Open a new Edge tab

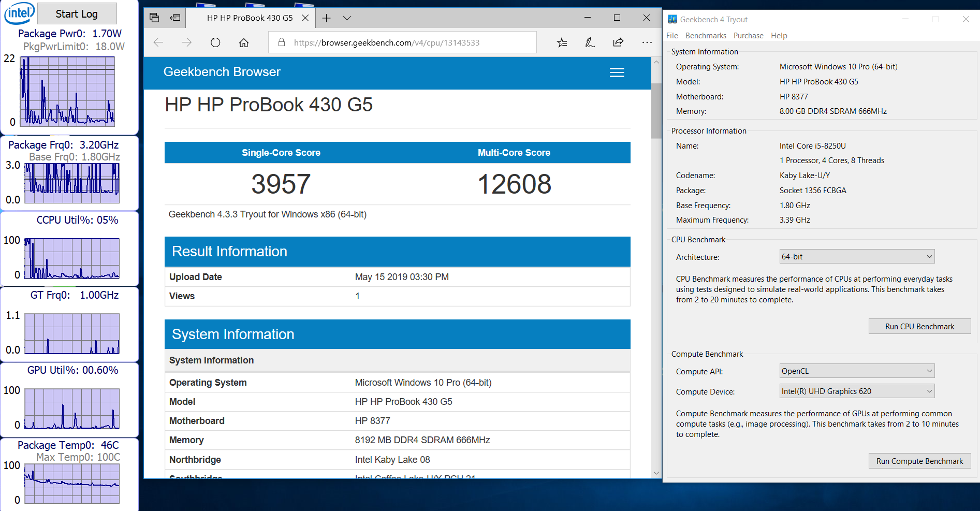pyautogui.click(x=326, y=18)
